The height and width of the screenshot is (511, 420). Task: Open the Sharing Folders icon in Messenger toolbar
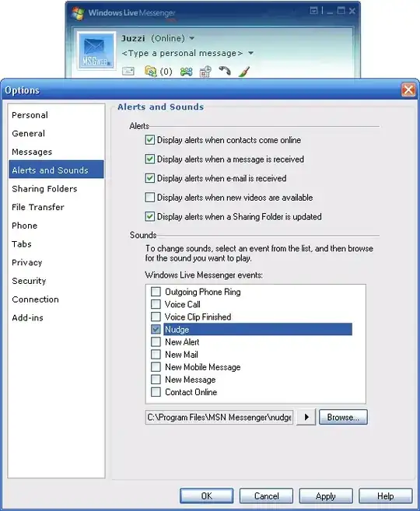[x=151, y=71]
